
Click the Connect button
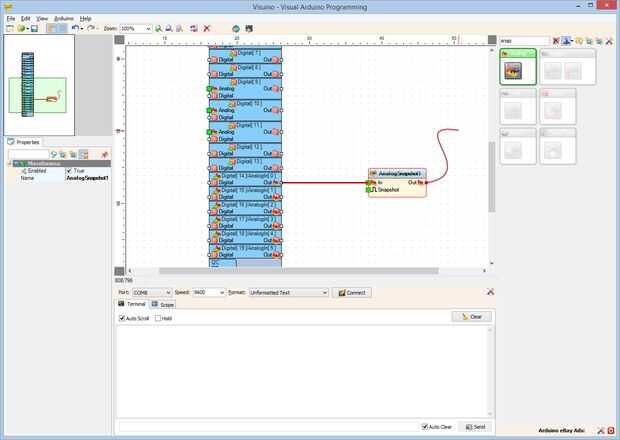tap(352, 293)
